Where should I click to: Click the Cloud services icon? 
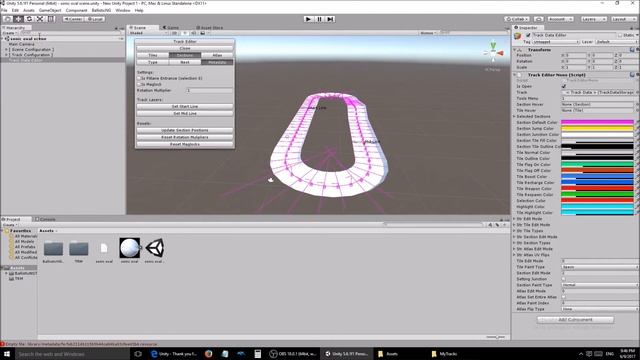[539, 19]
